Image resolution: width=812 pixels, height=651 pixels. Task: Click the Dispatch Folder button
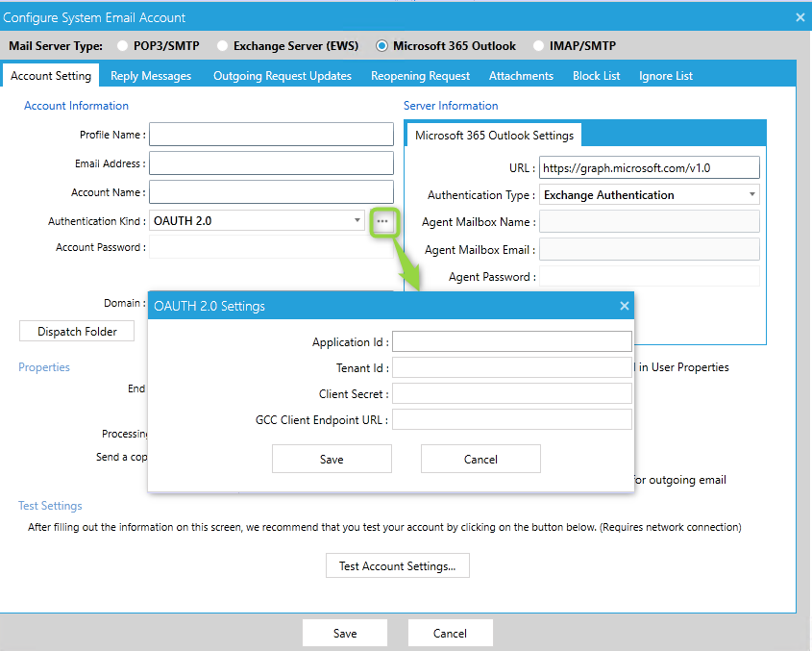pyautogui.click(x=77, y=331)
